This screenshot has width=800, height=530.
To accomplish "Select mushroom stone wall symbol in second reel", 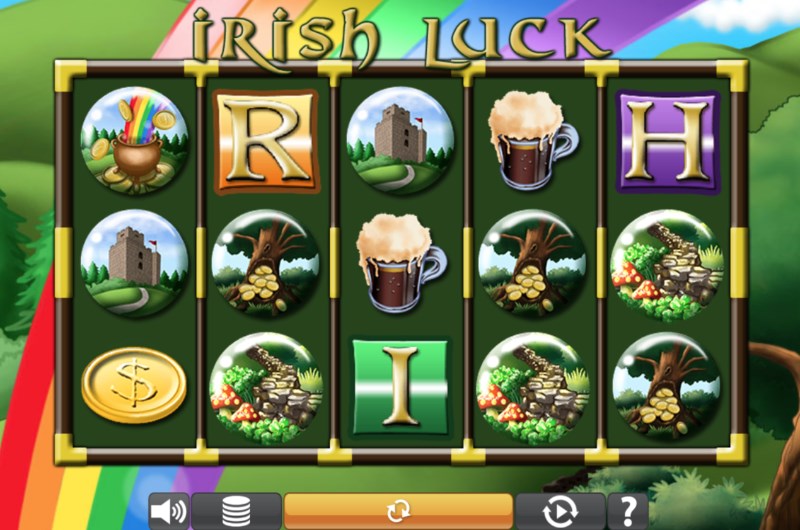I will click(x=266, y=388).
